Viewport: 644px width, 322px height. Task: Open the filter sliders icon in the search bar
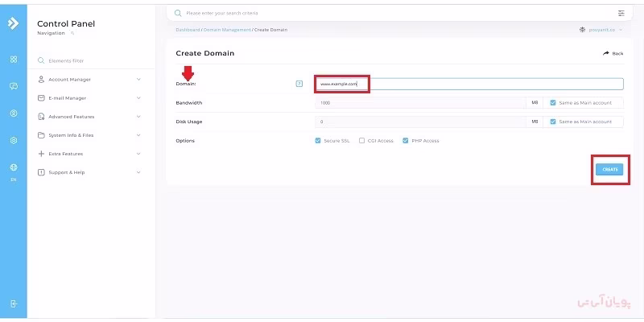coord(621,13)
